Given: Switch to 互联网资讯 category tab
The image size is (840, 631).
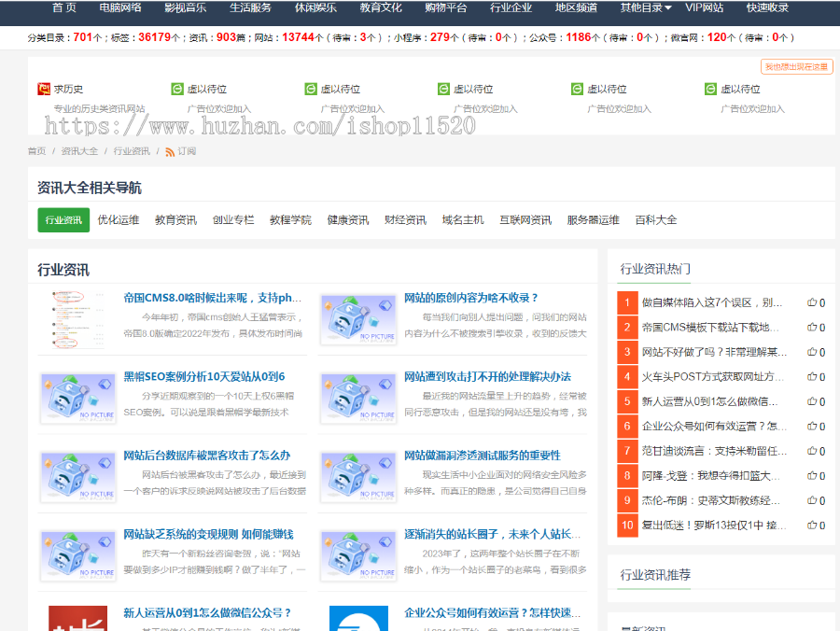Looking at the screenshot, I should (x=525, y=220).
